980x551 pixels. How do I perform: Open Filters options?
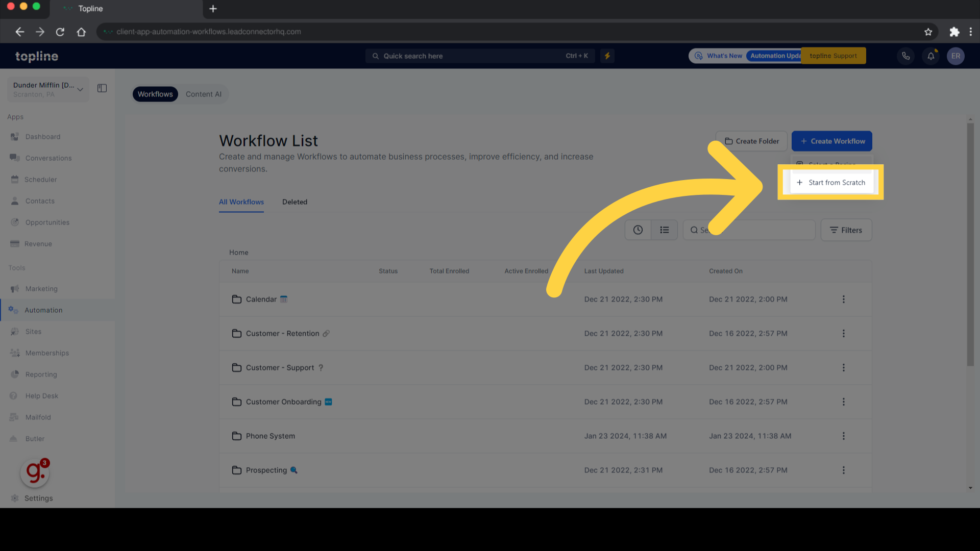point(846,230)
